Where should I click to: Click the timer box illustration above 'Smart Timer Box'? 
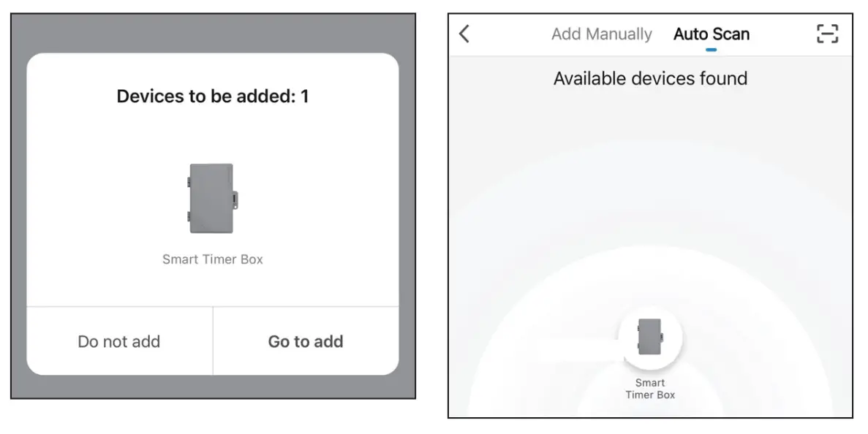click(211, 197)
